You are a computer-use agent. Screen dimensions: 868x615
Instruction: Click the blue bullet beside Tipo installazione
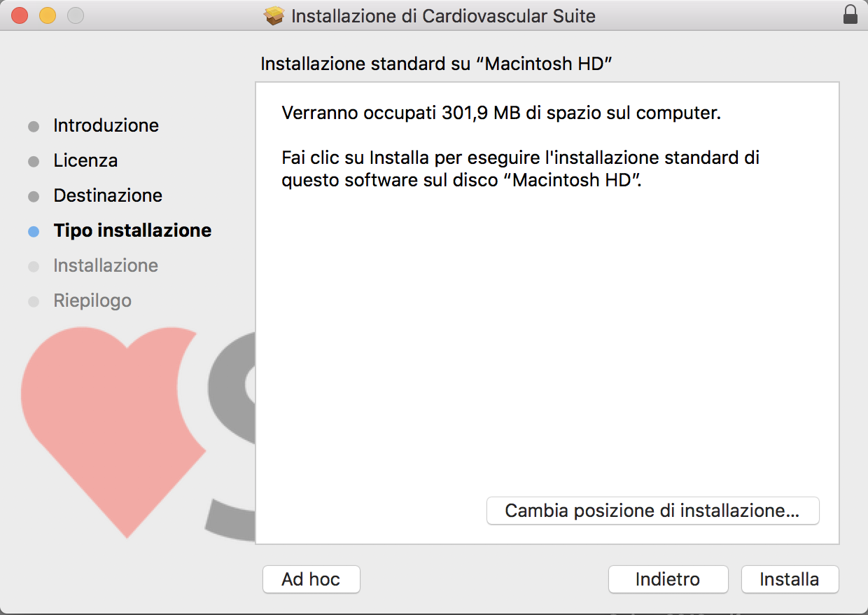tap(34, 231)
